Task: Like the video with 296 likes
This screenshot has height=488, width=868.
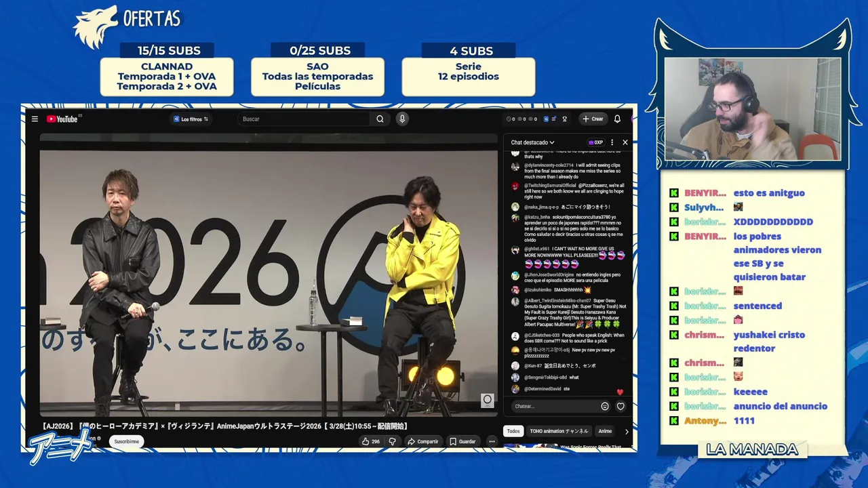Action: tap(371, 441)
